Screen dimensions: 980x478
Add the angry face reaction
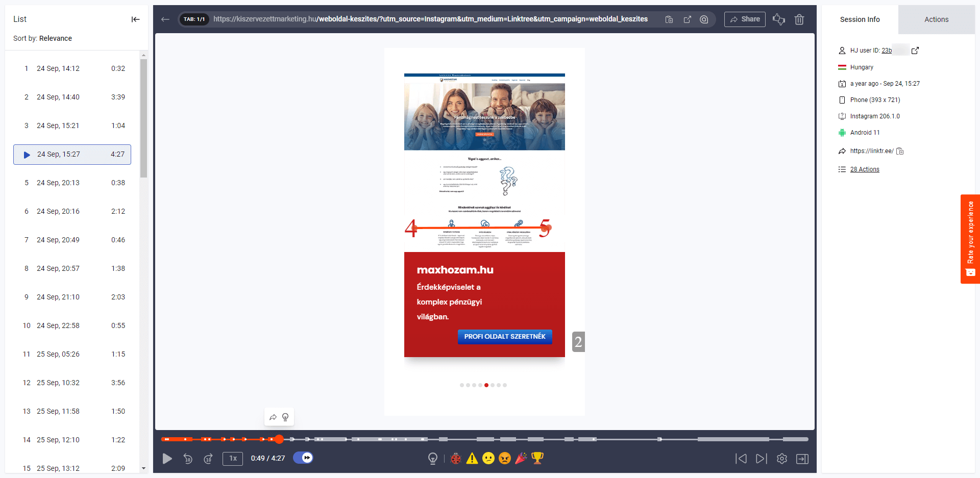coord(505,459)
